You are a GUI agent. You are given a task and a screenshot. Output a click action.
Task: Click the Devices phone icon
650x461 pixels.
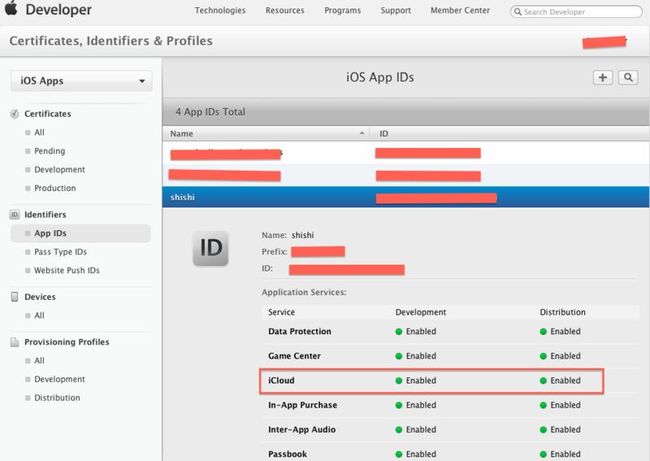pyautogui.click(x=15, y=297)
